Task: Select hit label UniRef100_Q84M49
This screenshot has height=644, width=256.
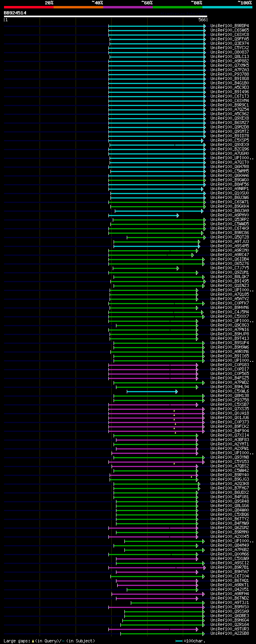Action: click(230, 545)
